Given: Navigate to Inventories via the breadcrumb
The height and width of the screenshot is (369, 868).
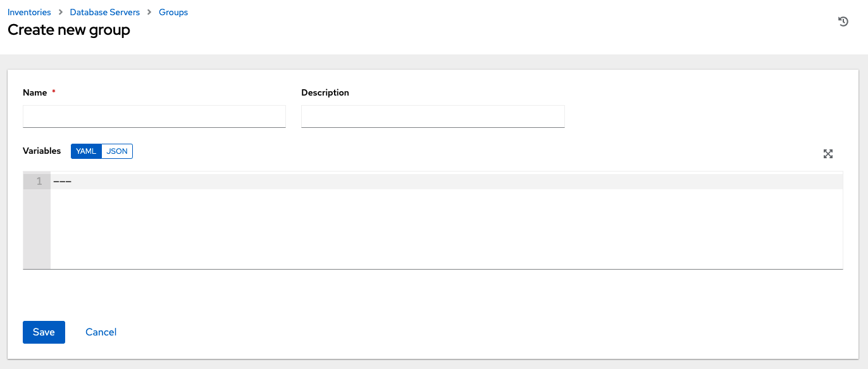Looking at the screenshot, I should point(29,11).
